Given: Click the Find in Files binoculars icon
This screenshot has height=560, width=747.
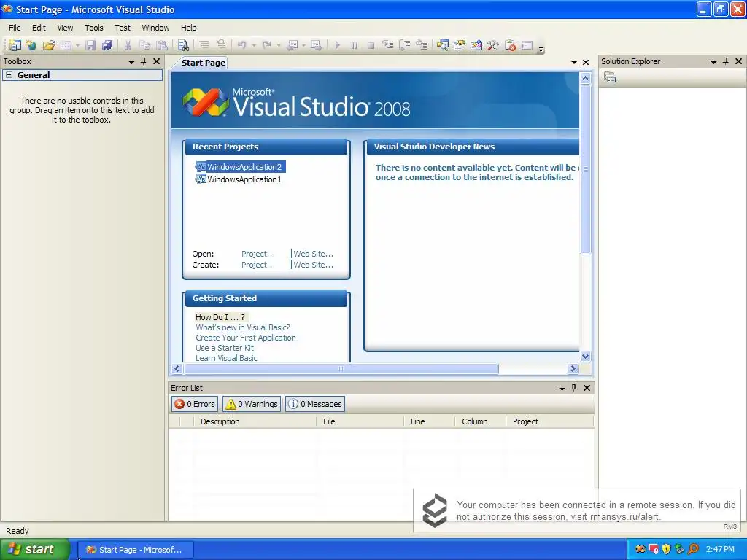Looking at the screenshot, I should click(183, 45).
